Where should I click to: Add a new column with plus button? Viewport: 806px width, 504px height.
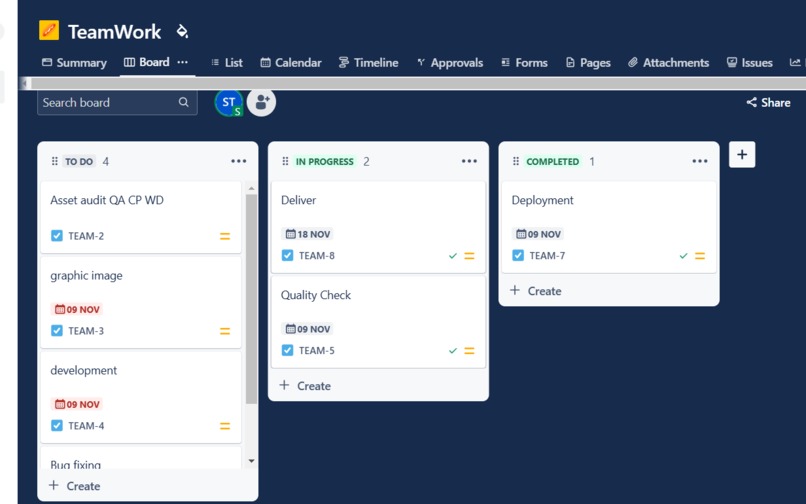pos(742,154)
